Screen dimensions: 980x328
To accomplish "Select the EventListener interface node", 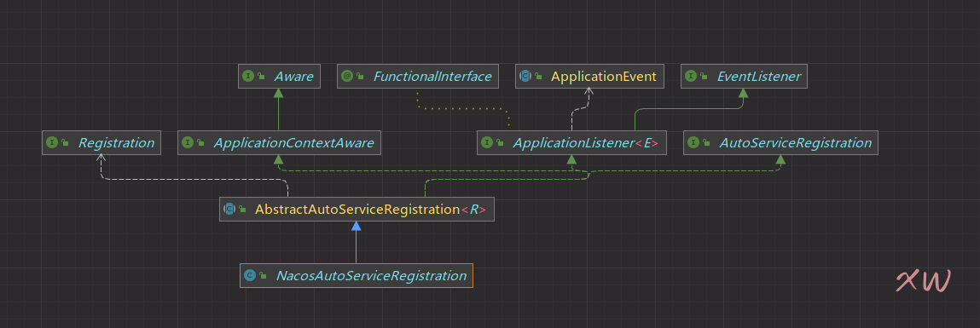I will pyautogui.click(x=744, y=76).
